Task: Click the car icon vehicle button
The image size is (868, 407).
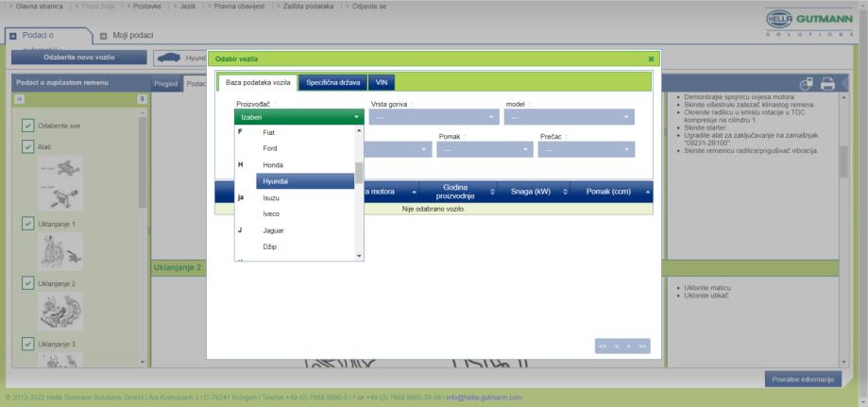Action: click(169, 58)
